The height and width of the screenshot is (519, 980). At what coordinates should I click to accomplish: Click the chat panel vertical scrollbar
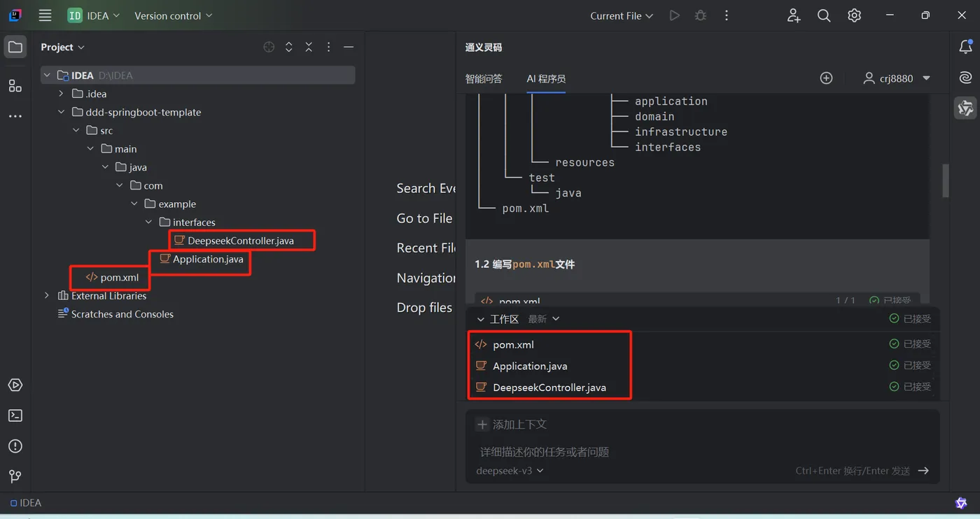point(946,180)
